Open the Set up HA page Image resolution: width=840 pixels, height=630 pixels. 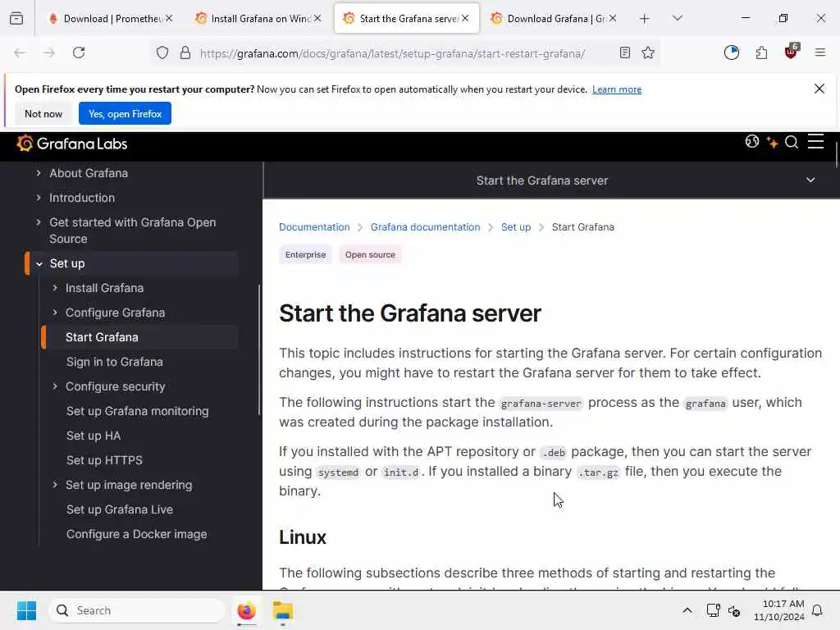[x=94, y=436]
